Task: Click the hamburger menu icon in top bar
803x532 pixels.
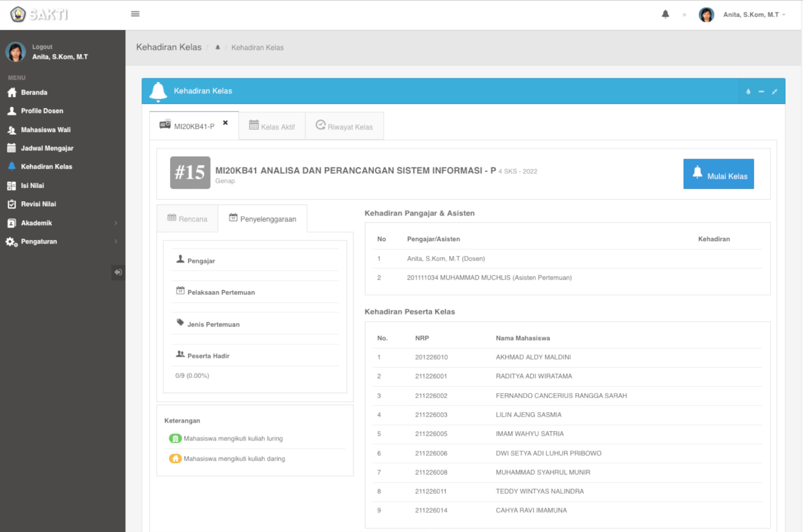Action: tap(135, 14)
